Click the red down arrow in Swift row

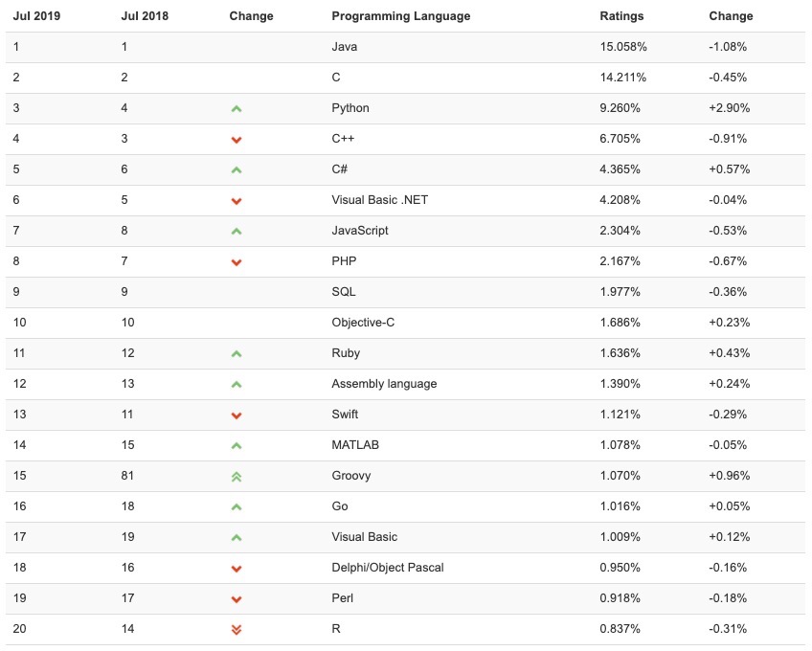(x=237, y=415)
